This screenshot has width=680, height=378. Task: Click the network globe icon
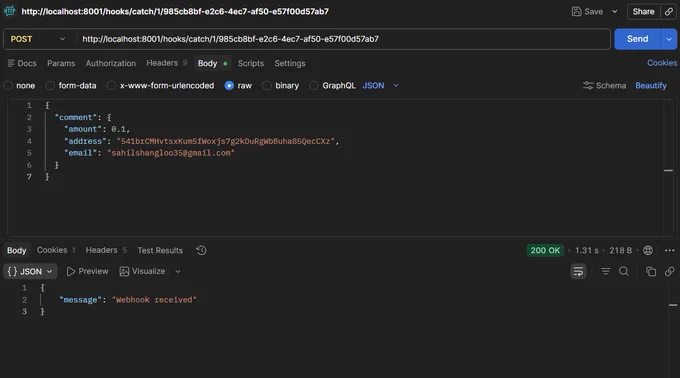point(648,250)
